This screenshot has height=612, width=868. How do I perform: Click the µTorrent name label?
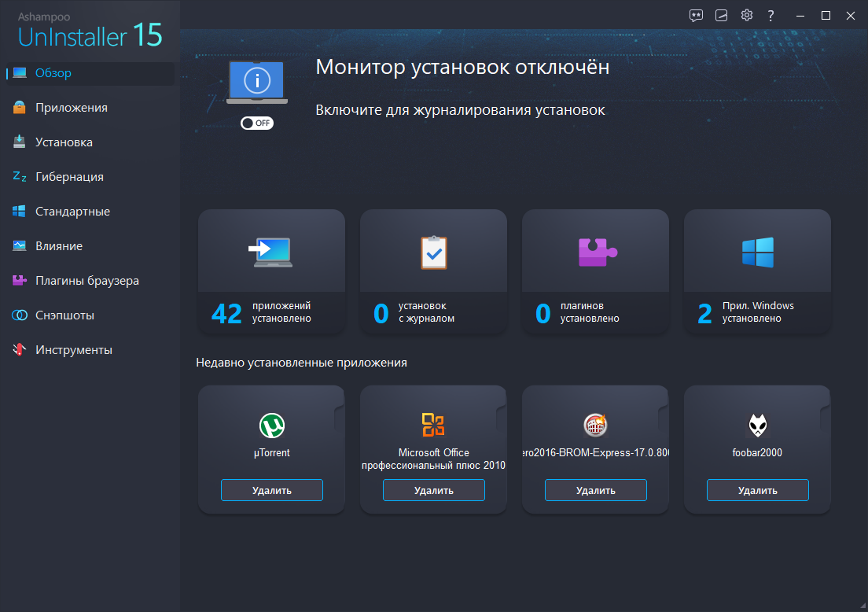coord(272,453)
